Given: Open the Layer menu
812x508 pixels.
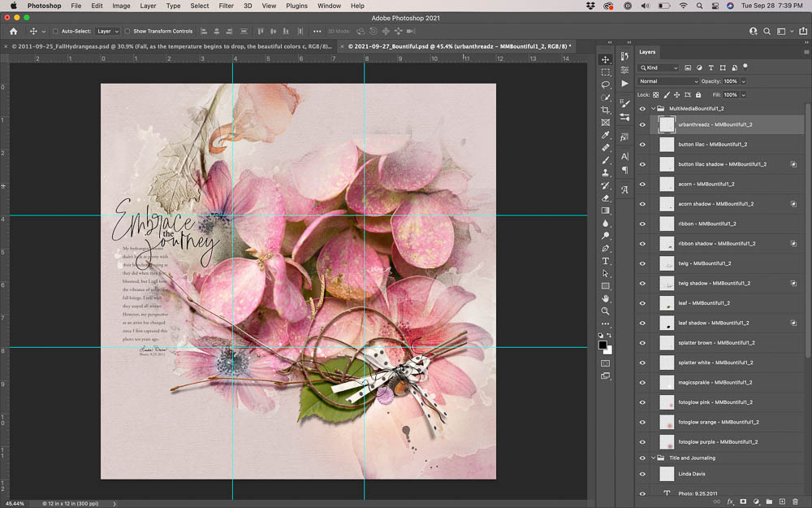Looking at the screenshot, I should 148,6.
